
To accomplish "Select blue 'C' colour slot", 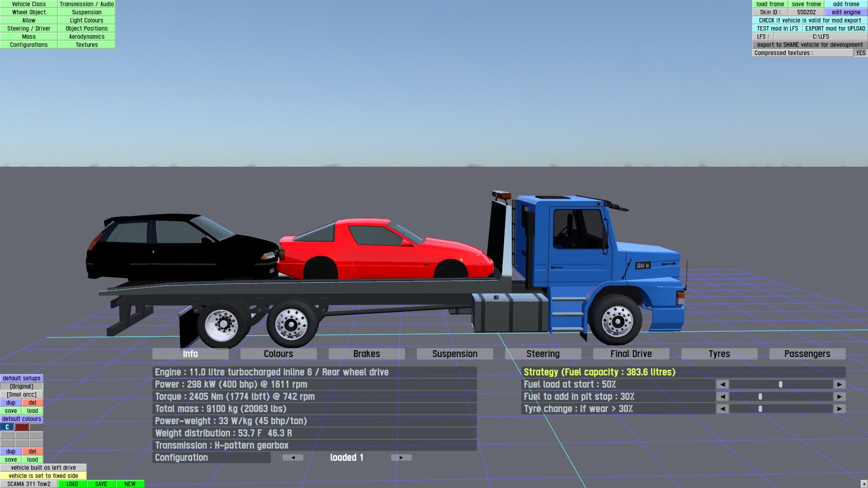I will click(7, 427).
